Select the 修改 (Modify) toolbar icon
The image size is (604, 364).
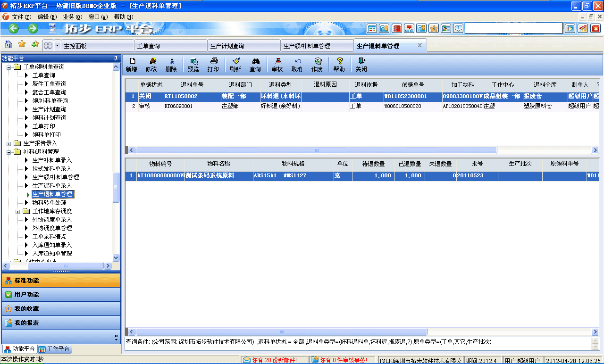click(152, 64)
